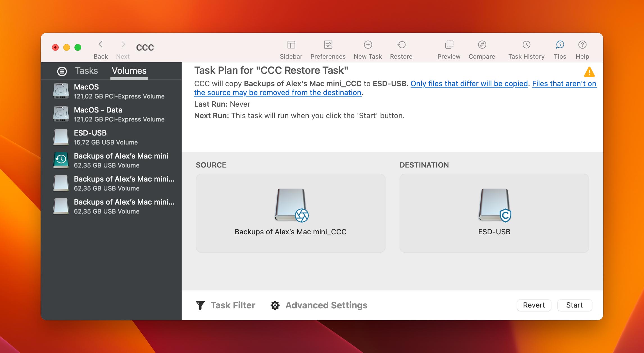644x353 pixels.
Task: Click the Start button
Action: click(575, 305)
